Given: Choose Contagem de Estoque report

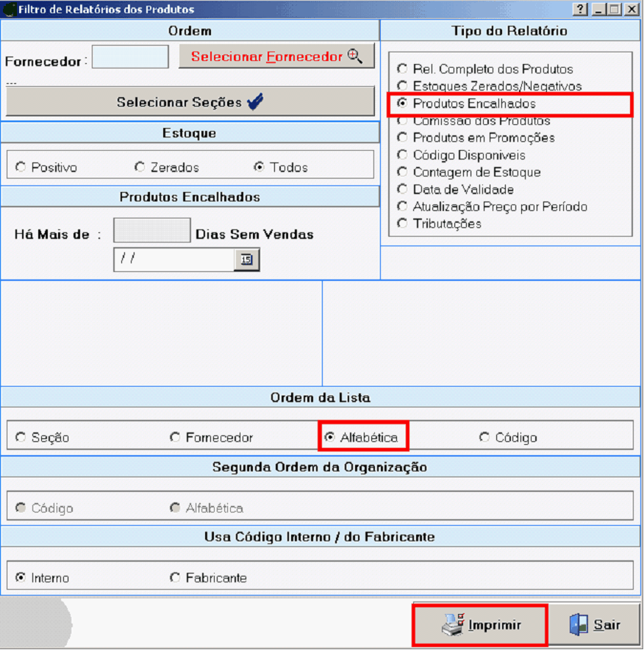Looking at the screenshot, I should (402, 172).
